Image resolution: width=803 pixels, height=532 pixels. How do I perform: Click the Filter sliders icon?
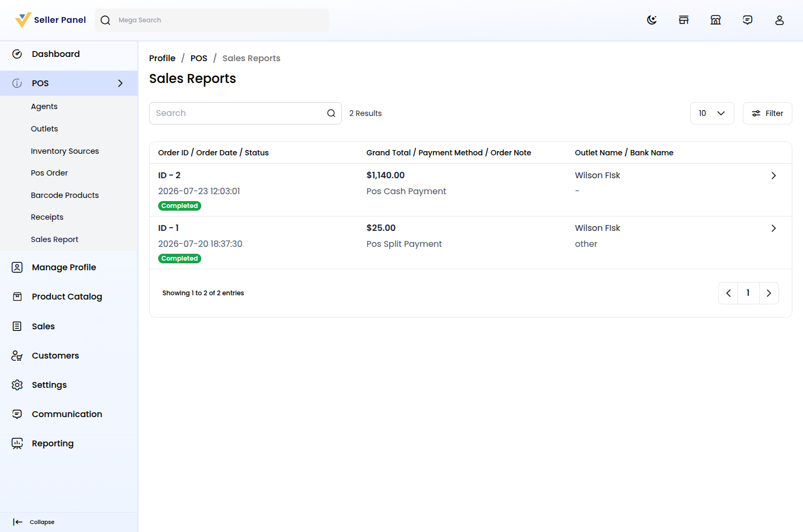[756, 113]
